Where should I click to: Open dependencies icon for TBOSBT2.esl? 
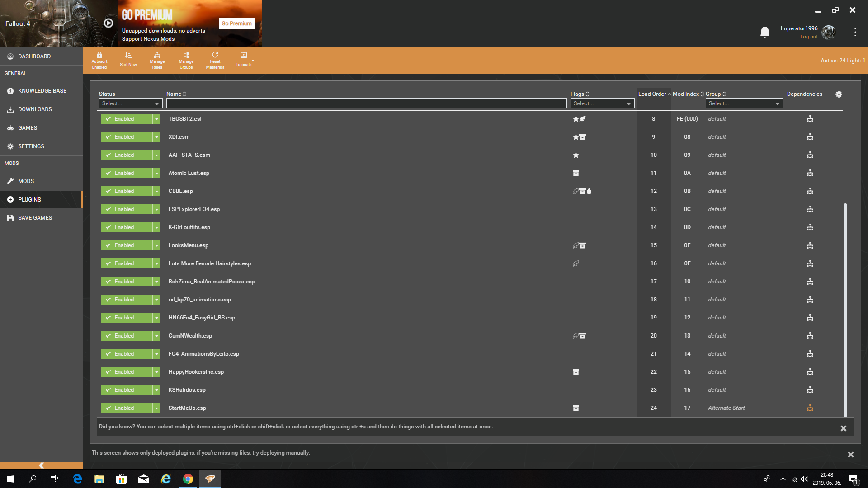(810, 119)
